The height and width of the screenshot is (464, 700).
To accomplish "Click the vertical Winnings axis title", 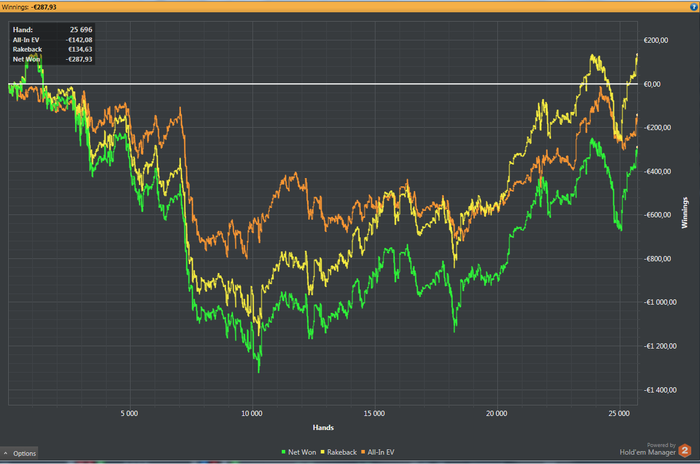I will pyautogui.click(x=684, y=213).
